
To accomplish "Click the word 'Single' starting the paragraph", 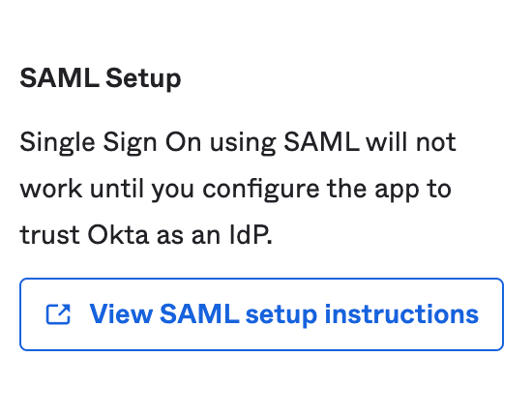I will 57,142.
